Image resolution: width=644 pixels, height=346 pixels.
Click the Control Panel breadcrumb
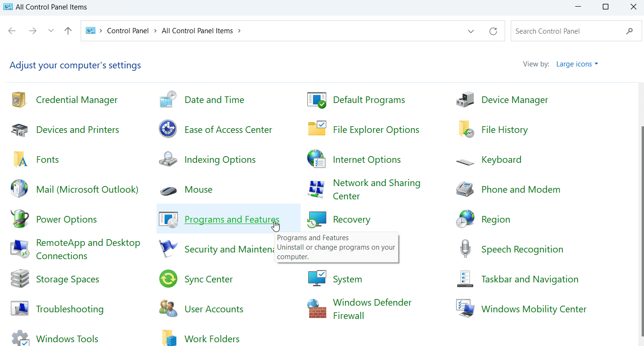(128, 31)
